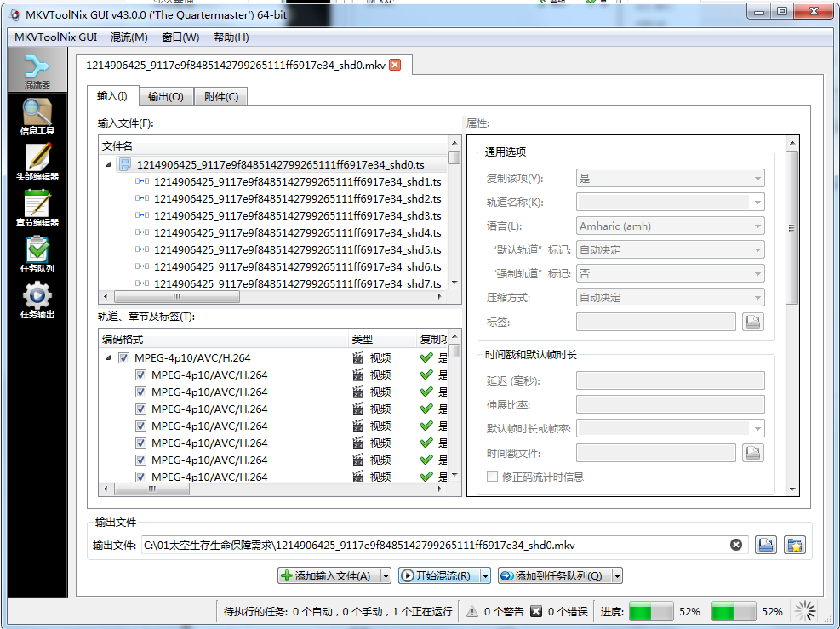The height and width of the screenshot is (629, 840).
Task: Clear the output file name with the X icon
Action: tap(736, 545)
